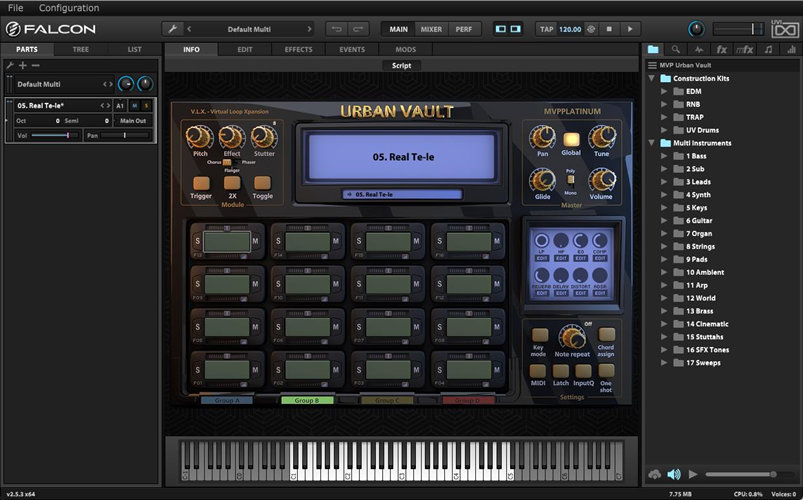Screen dimensions: 803x500
Task: Mute the part 05. Real Te-le
Action: coord(135,106)
